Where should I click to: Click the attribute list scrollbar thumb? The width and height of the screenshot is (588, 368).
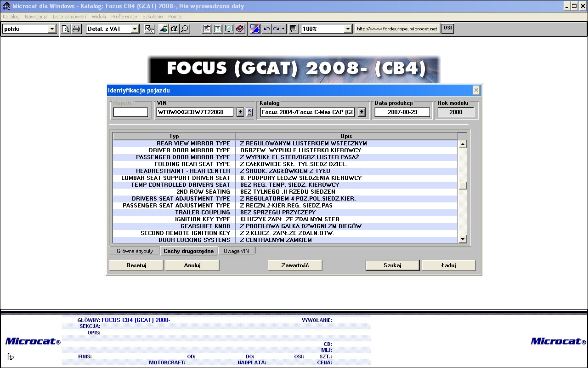point(463,186)
